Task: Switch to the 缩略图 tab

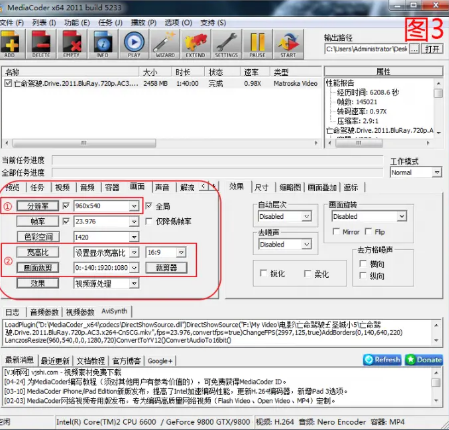Action: tap(290, 188)
